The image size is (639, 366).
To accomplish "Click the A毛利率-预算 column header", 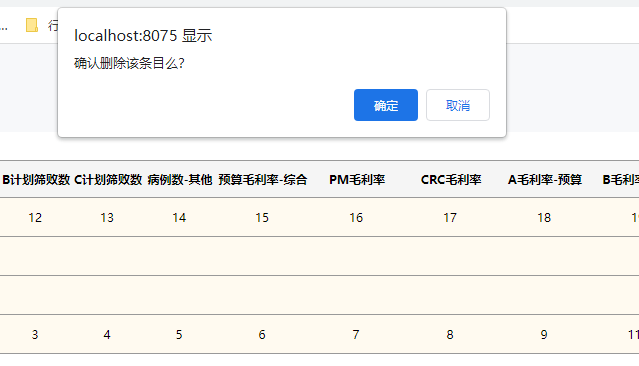I will coord(544,180).
